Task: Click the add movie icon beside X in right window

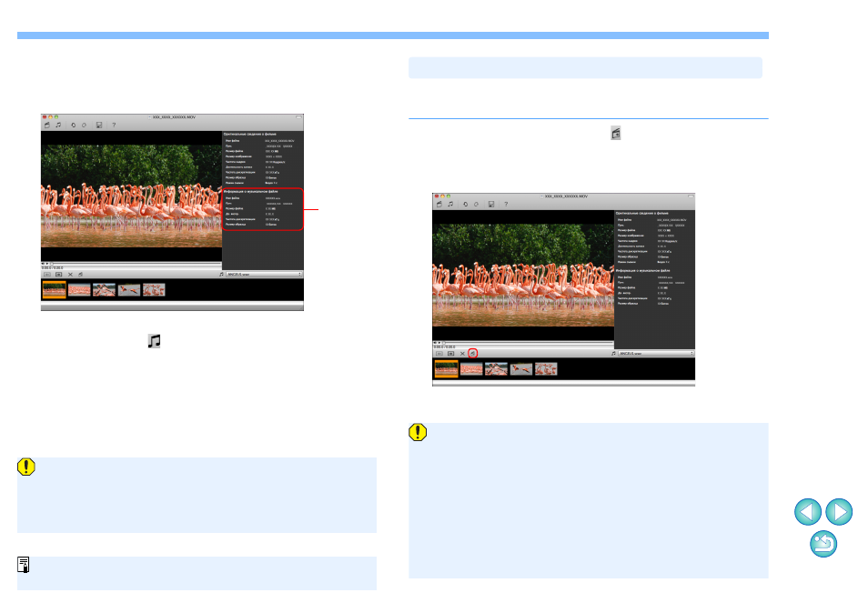Action: 473,354
